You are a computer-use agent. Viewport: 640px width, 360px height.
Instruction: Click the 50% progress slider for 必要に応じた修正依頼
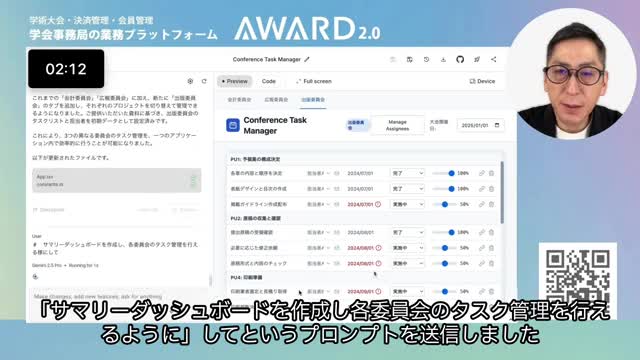(x=444, y=248)
